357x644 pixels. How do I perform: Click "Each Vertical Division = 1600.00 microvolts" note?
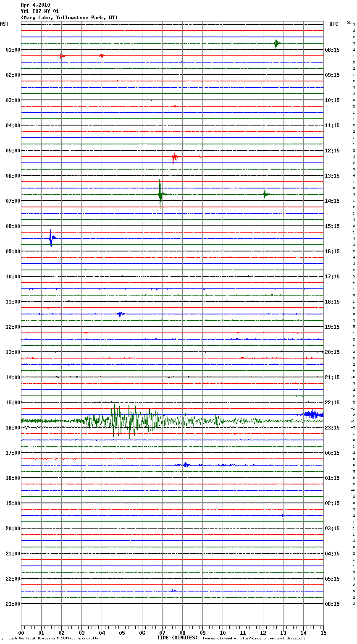(53, 639)
